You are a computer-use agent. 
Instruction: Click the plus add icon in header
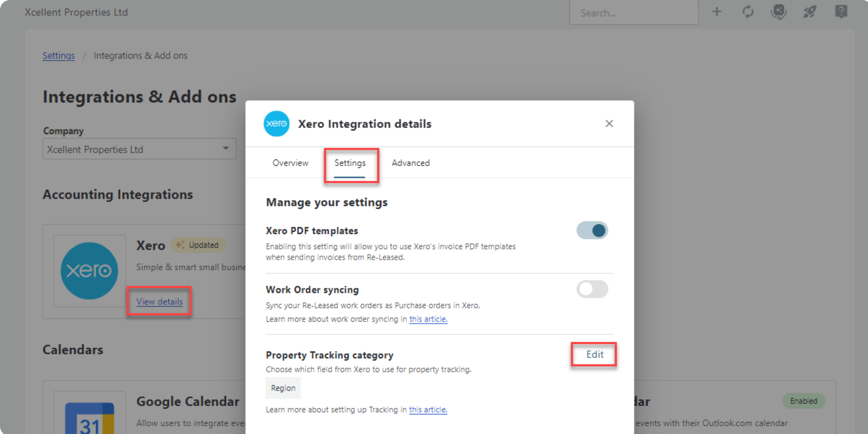point(717,12)
